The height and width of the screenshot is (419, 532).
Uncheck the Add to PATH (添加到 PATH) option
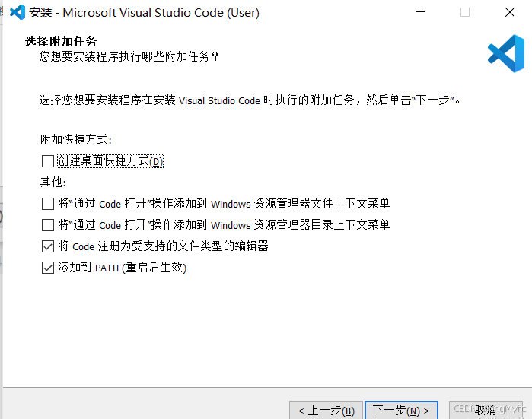pos(48,268)
